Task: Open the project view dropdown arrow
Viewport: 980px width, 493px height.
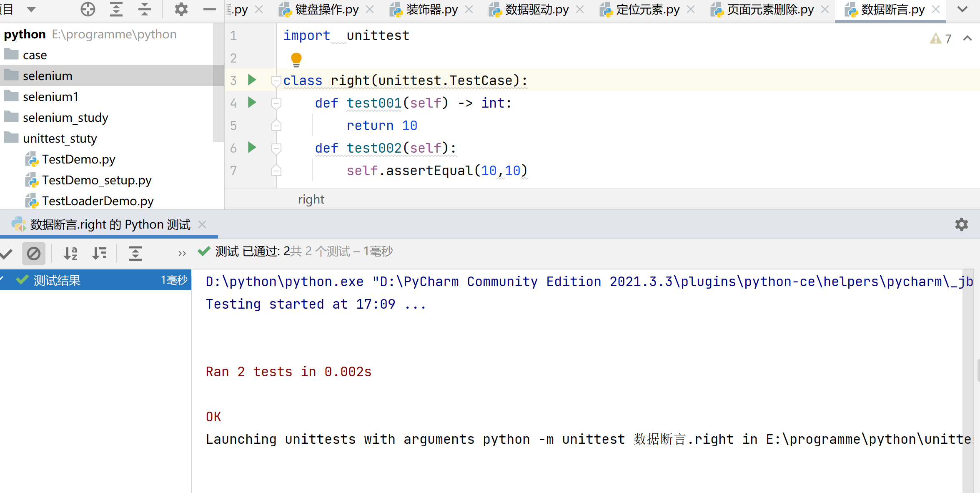Action: [31, 9]
